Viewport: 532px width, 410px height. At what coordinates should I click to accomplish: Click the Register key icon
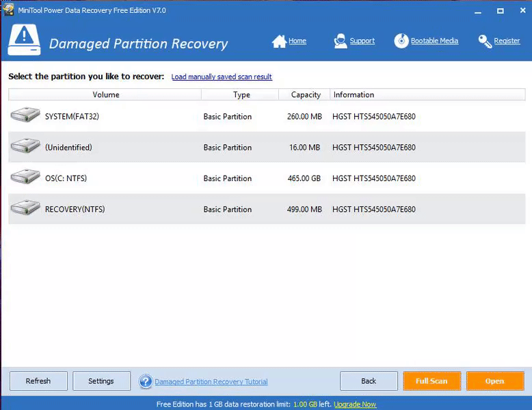pos(486,42)
